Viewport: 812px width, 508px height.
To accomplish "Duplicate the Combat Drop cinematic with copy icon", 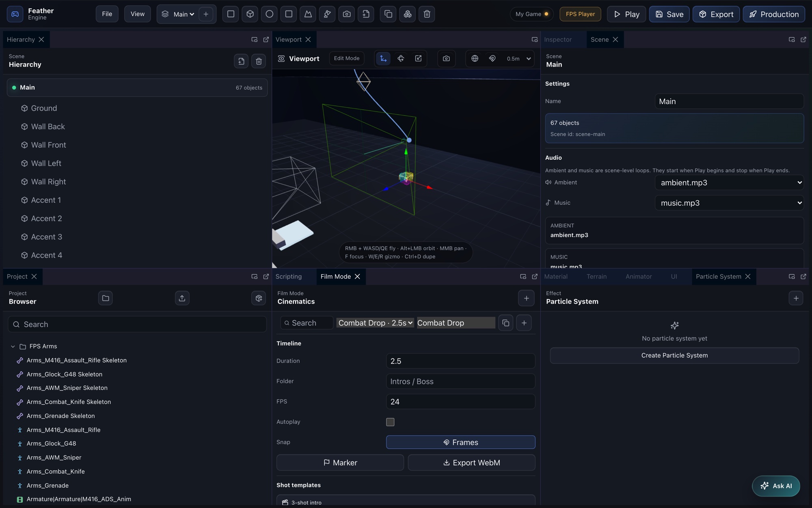I will pyautogui.click(x=505, y=323).
